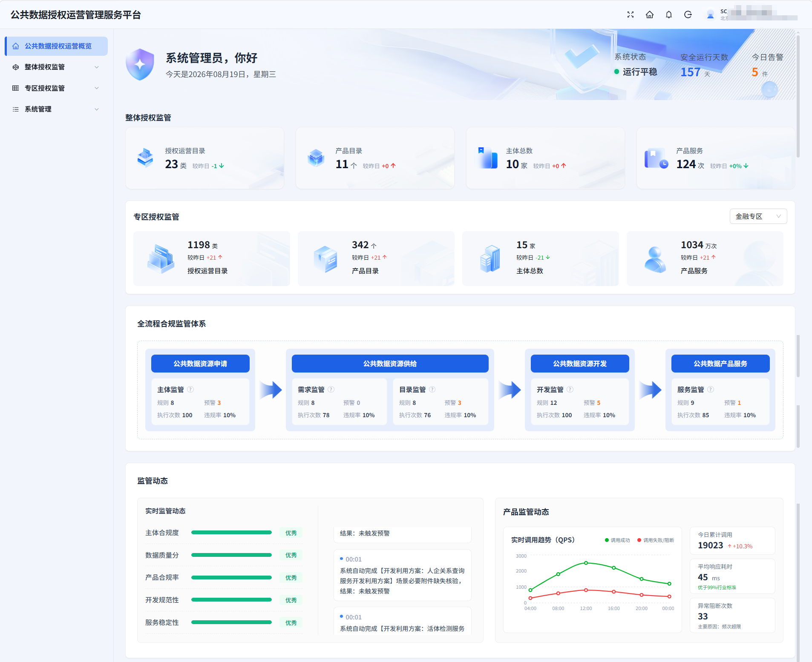This screenshot has height=662, width=812.
Task: Toggle 调用成功 legend in QPS chart
Action: tap(617, 540)
